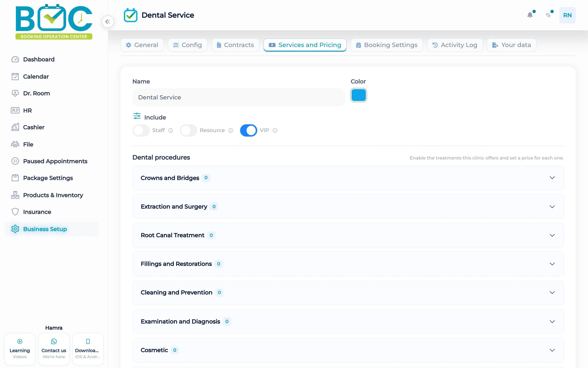Click the Download iOS & Android button
Image resolution: width=588 pixels, height=368 pixels.
point(88,349)
